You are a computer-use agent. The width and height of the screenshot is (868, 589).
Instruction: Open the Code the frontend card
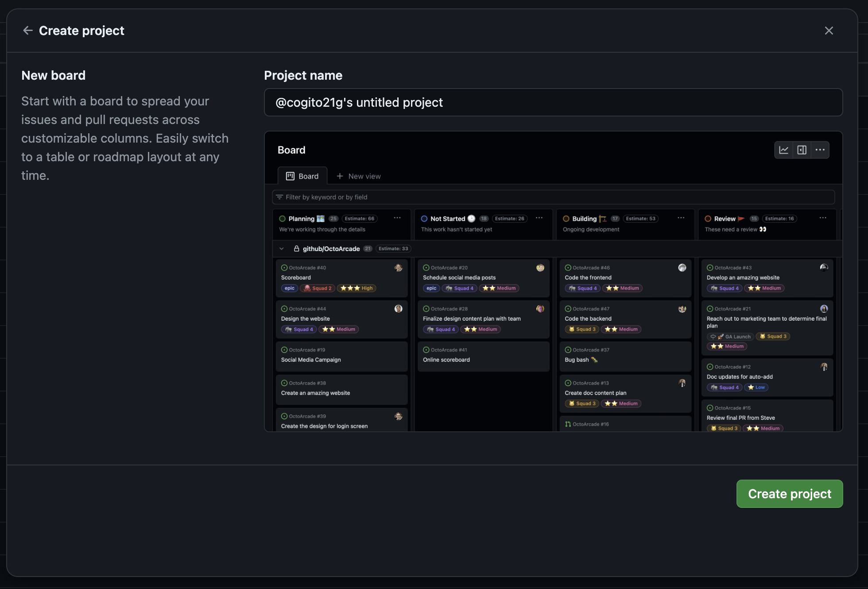pyautogui.click(x=588, y=278)
